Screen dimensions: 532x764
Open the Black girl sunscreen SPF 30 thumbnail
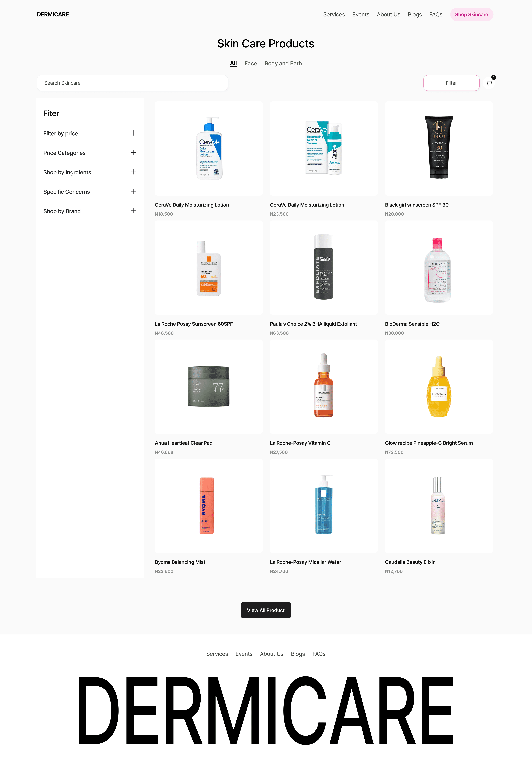click(439, 148)
